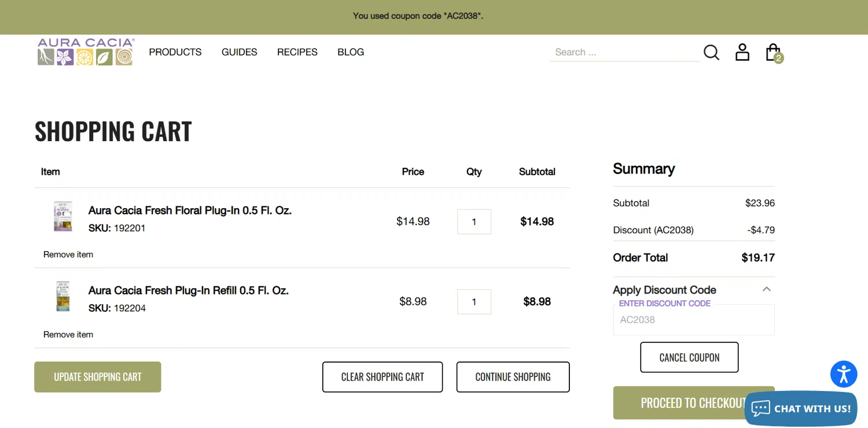This screenshot has width=868, height=428.
Task: Click the Discount (AC2038) label
Action: 653,230
